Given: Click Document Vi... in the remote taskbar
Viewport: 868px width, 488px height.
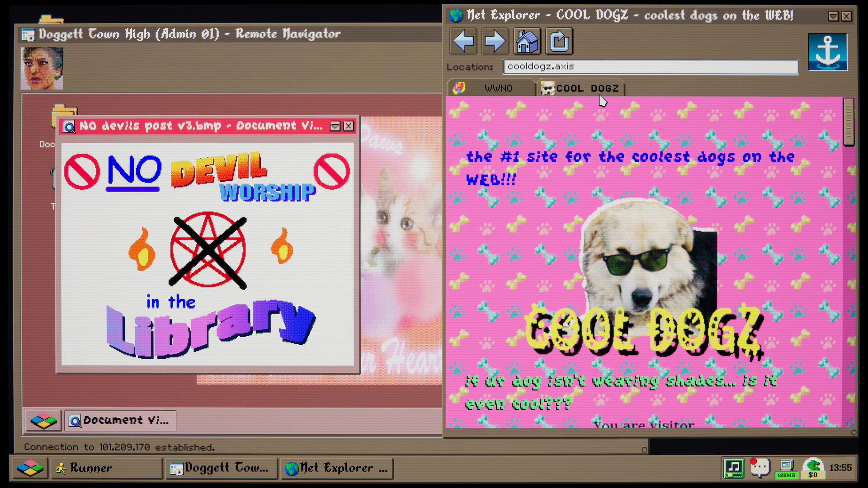Looking at the screenshot, I should pos(120,421).
